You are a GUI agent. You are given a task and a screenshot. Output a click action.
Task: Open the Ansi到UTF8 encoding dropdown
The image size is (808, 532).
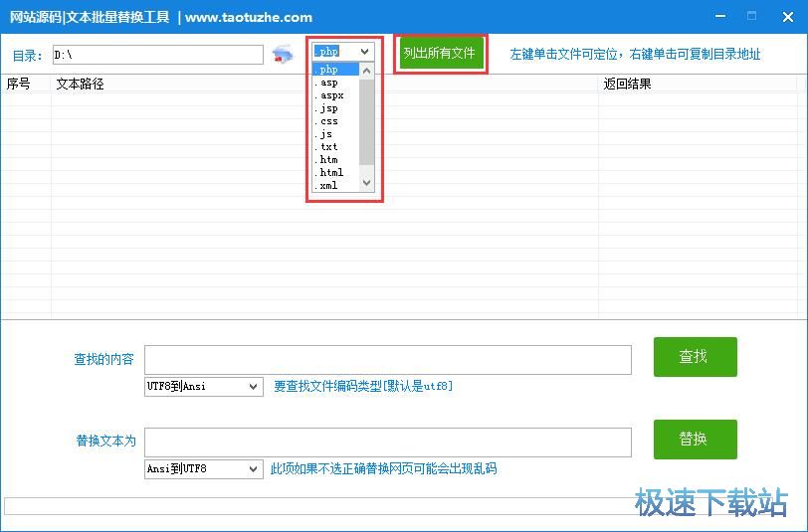[204, 468]
